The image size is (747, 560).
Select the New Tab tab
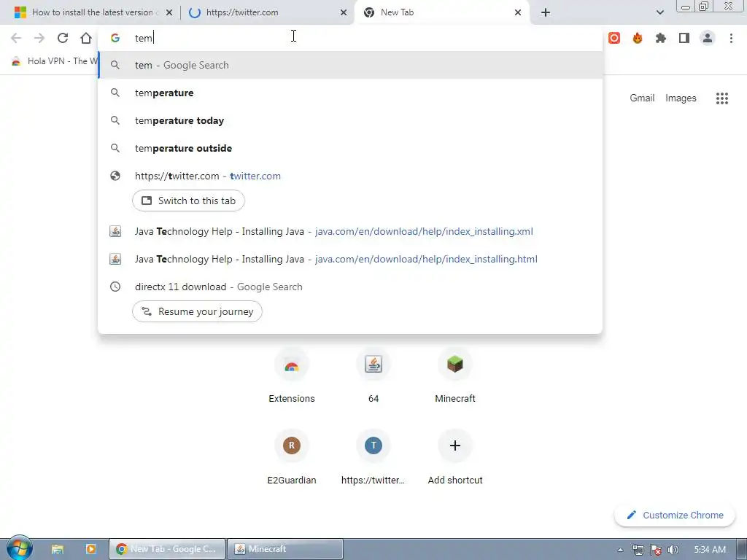441,12
